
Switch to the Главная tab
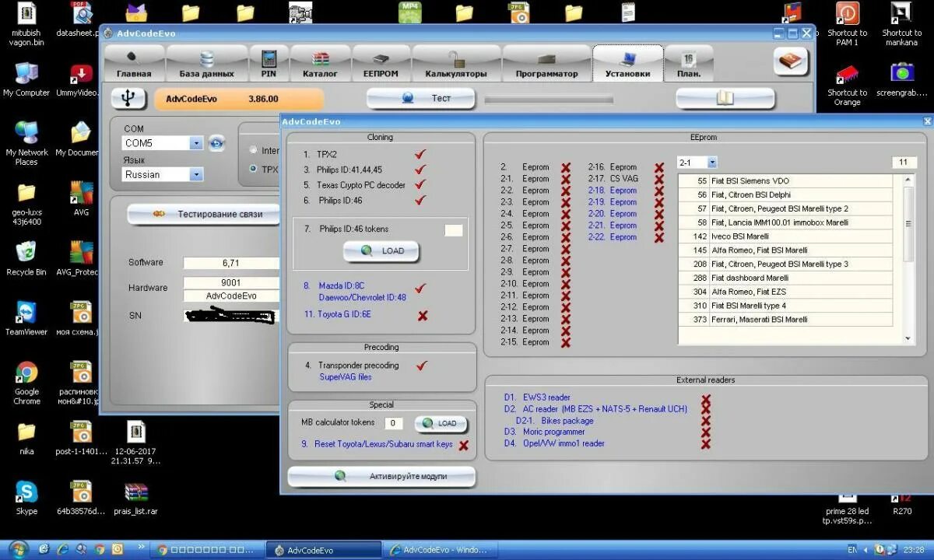click(134, 63)
